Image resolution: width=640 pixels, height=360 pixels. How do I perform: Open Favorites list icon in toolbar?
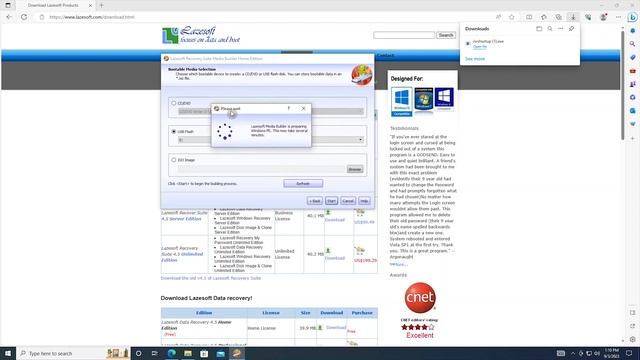(544, 17)
